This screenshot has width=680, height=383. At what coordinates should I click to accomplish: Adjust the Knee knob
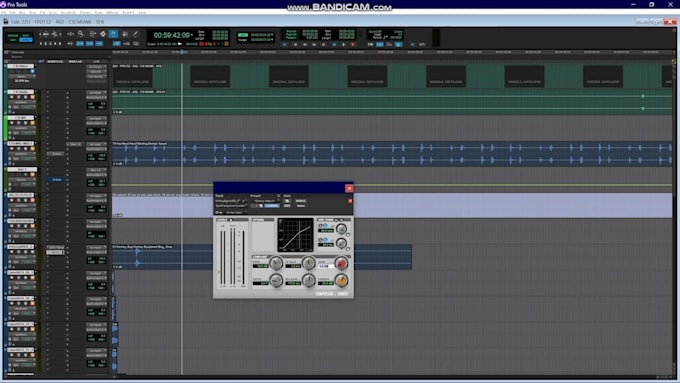pyautogui.click(x=276, y=262)
